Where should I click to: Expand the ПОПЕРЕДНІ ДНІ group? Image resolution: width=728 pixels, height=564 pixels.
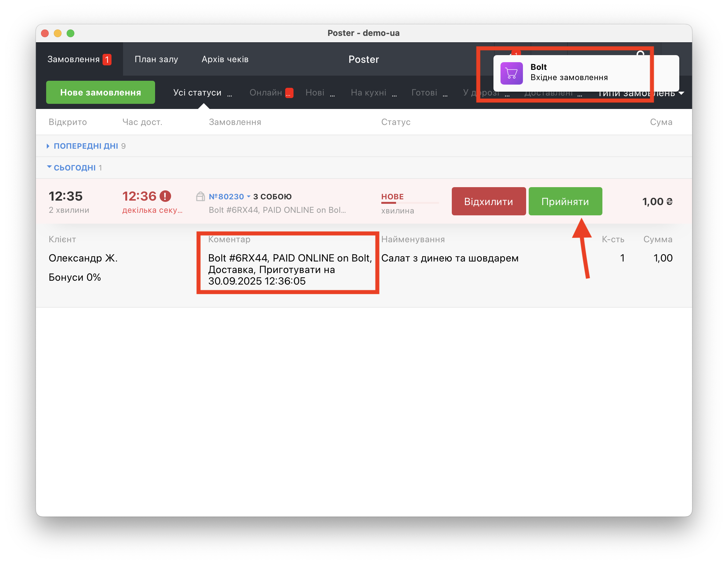click(85, 146)
